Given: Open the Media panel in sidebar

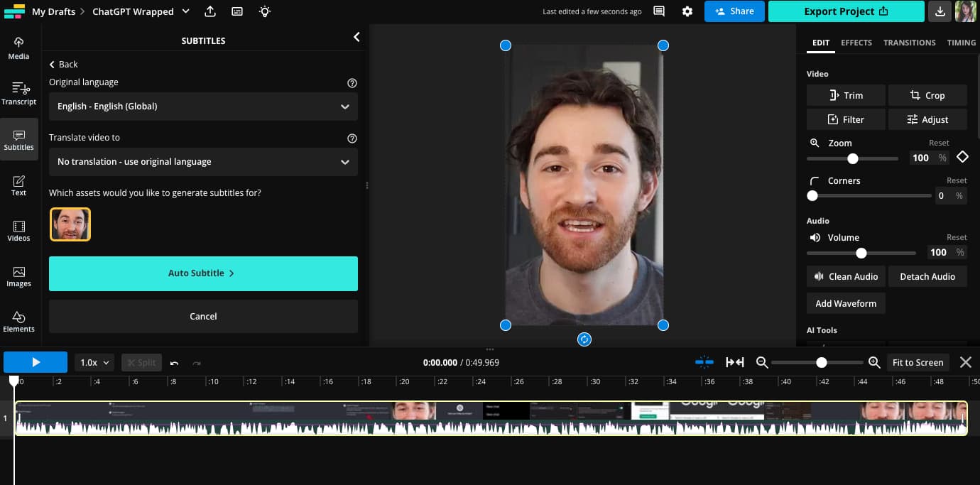Looking at the screenshot, I should (x=18, y=48).
